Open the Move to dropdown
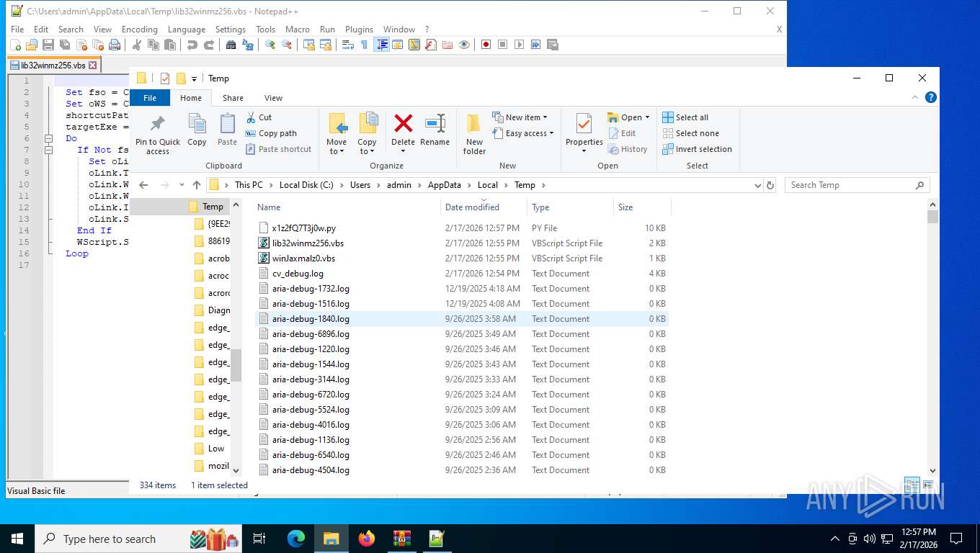Viewport: 980px width, 553px height. [x=337, y=135]
